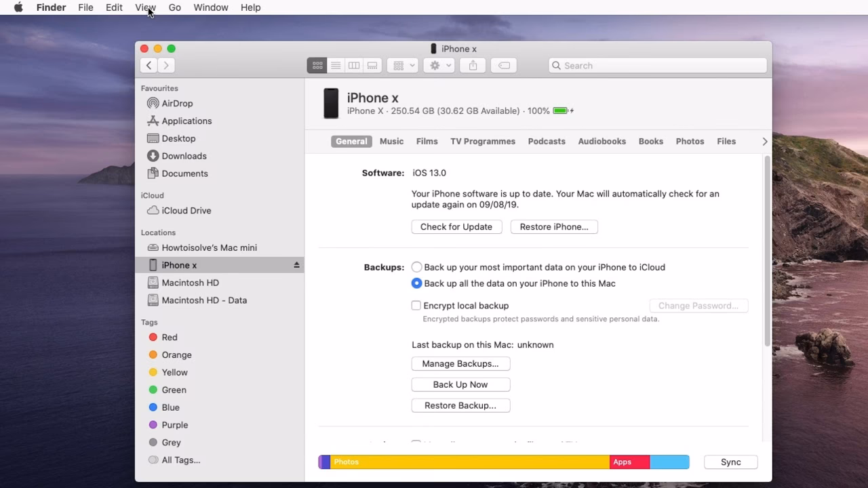Enable Encrypt local backup
868x488 pixels.
coord(416,305)
